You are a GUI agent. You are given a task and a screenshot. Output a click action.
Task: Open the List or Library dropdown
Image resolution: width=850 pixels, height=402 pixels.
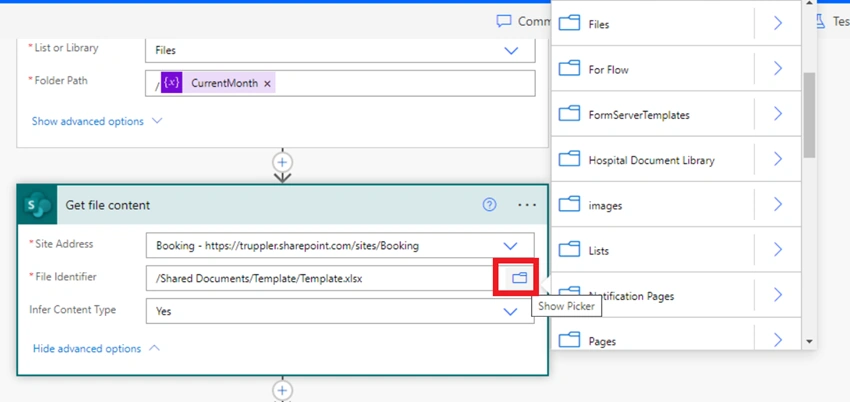511,50
